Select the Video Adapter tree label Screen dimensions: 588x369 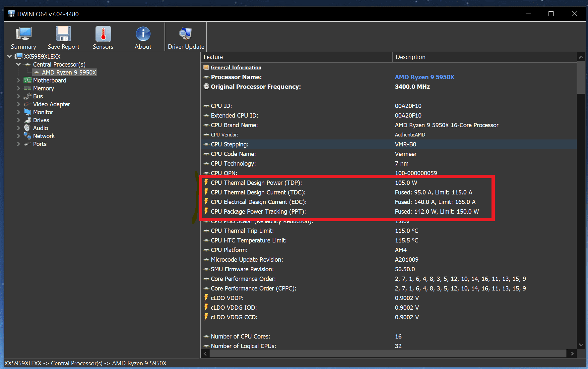pyautogui.click(x=51, y=104)
